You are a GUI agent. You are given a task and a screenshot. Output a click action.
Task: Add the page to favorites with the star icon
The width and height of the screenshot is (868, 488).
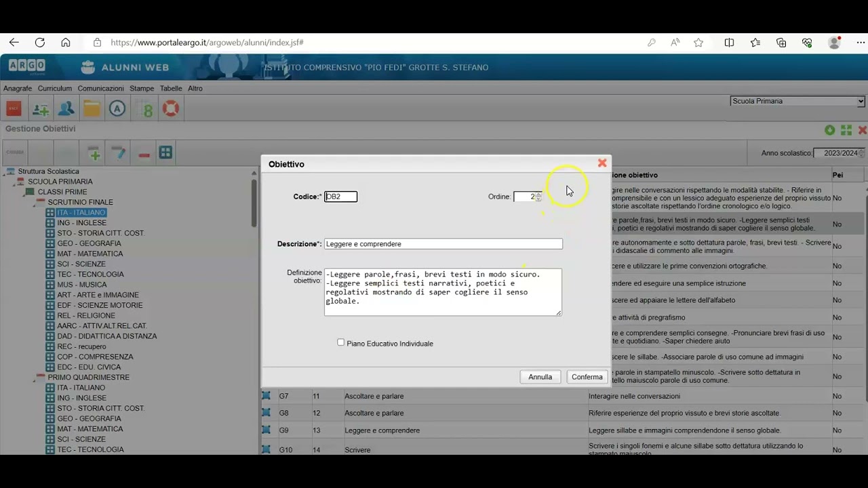coord(698,43)
